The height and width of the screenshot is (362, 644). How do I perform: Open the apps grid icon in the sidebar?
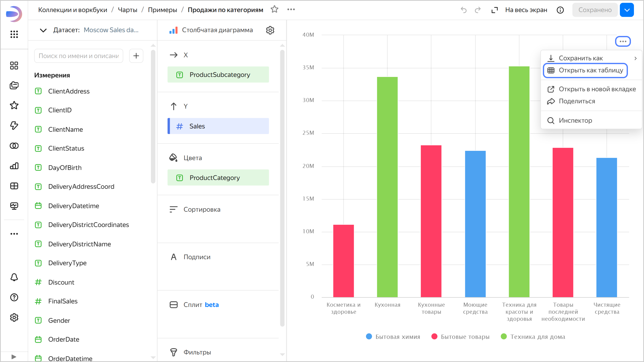[14, 34]
